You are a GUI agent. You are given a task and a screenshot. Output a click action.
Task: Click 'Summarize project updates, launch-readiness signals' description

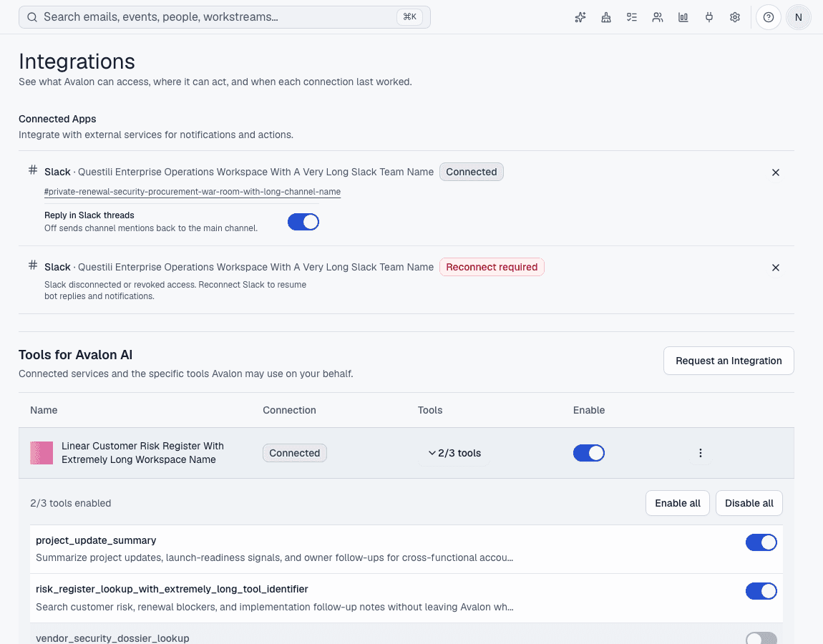(x=275, y=557)
